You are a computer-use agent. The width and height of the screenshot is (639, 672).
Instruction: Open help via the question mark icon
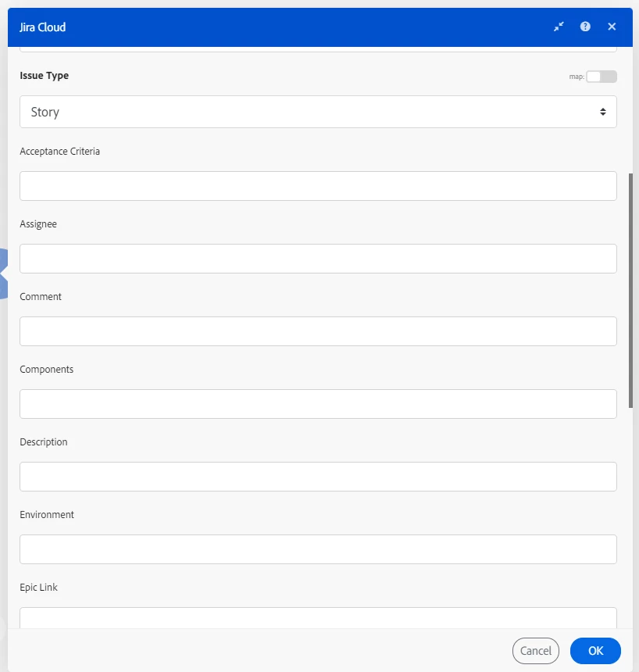(x=585, y=27)
